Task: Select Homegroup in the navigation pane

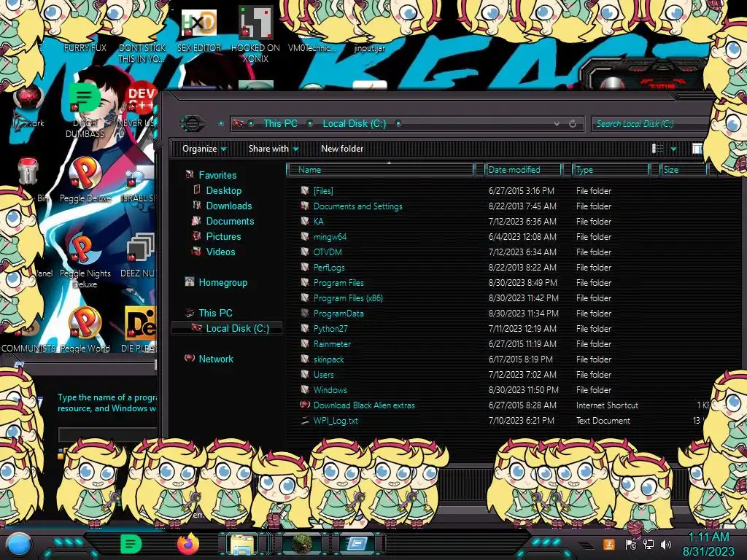Action: tap(223, 282)
